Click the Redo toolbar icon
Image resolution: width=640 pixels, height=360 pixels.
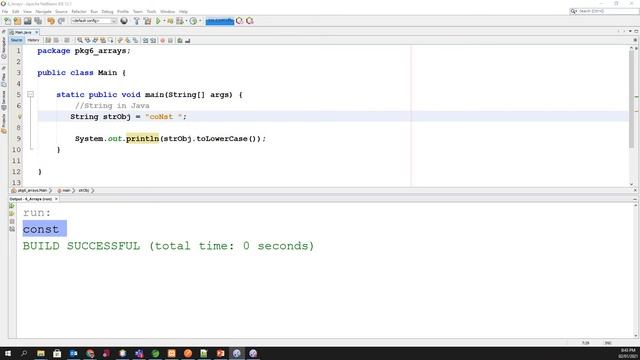tap(61, 21)
